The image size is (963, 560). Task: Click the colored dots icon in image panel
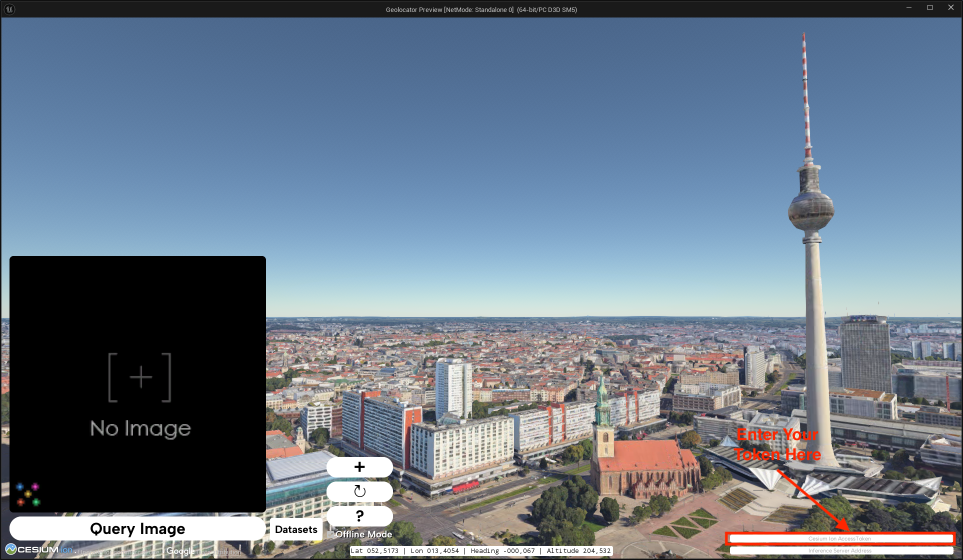pos(28,494)
